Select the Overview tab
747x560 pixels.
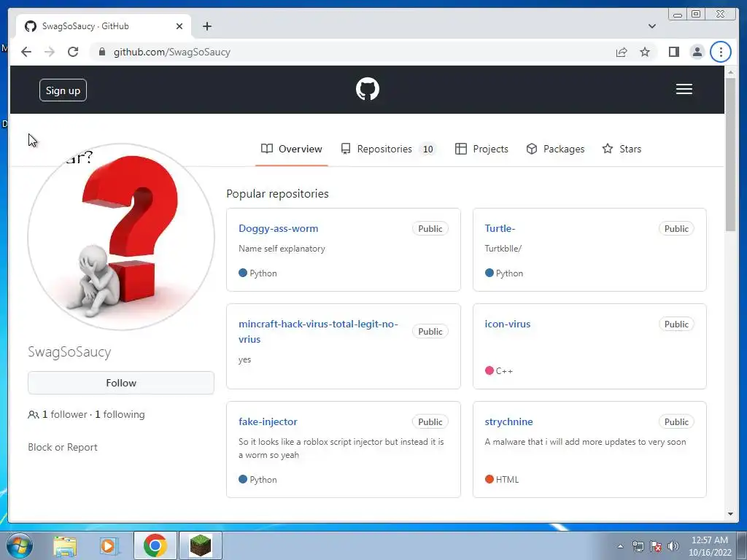click(x=292, y=149)
